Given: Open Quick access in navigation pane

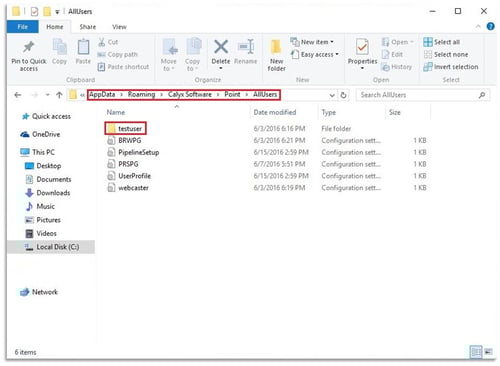Looking at the screenshot, I should pos(46,116).
